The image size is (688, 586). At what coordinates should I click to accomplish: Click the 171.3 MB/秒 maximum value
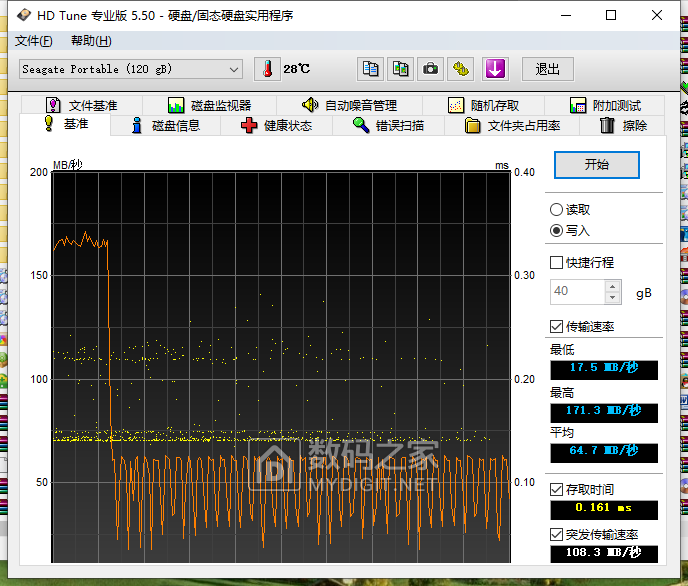point(604,412)
